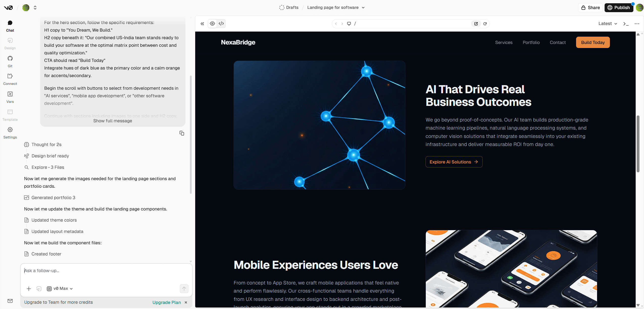This screenshot has width=644, height=309.
Task: Open the Settings sidebar tab
Action: [x=10, y=133]
